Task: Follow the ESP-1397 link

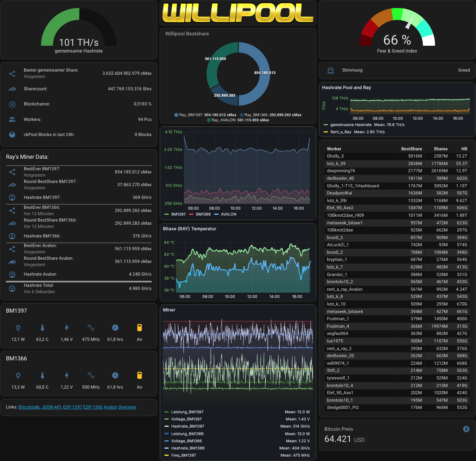Action: 72,407
